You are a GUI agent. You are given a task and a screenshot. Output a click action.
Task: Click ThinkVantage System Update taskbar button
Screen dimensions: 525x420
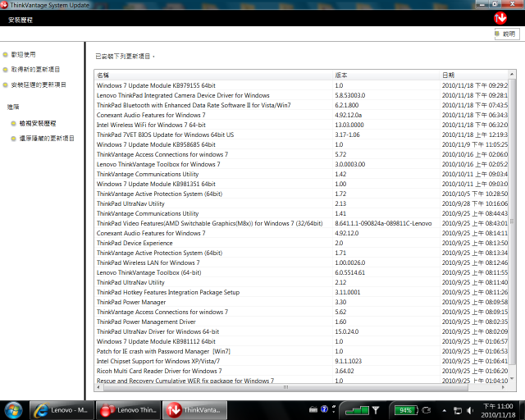point(194,410)
